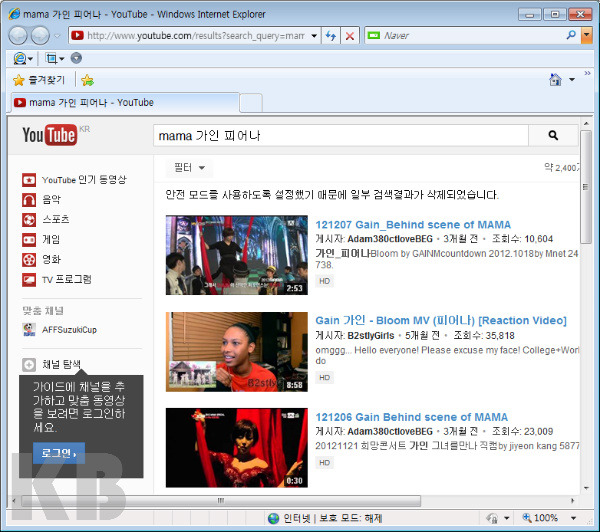This screenshot has width=600, height=532.
Task: Click the round gray toolbar icon
Action: pyautogui.click(x=76, y=58)
